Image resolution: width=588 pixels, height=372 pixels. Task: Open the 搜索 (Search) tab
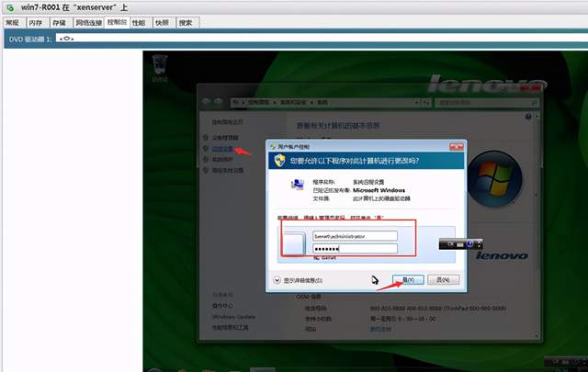click(x=186, y=23)
